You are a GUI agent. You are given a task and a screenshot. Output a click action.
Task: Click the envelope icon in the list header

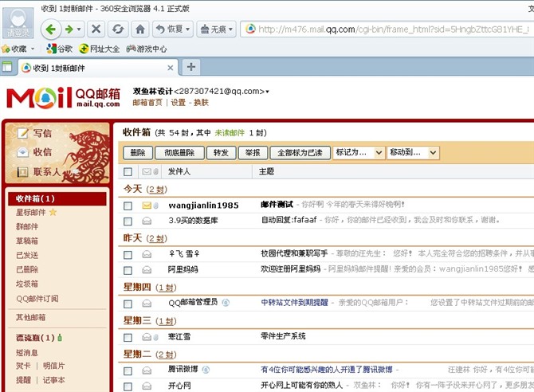tap(147, 171)
